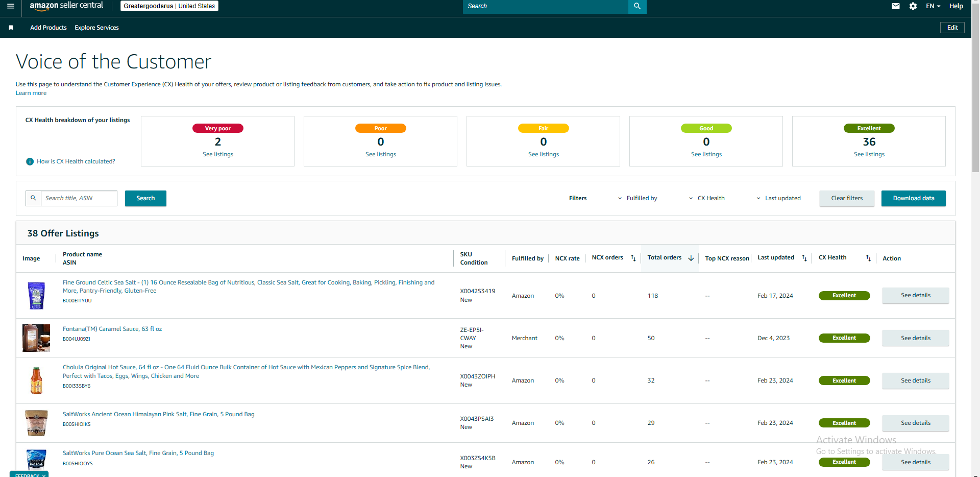The height and width of the screenshot is (477, 980).
Task: See details for Fine Ground Celtic Sea Salt
Action: [x=916, y=295]
